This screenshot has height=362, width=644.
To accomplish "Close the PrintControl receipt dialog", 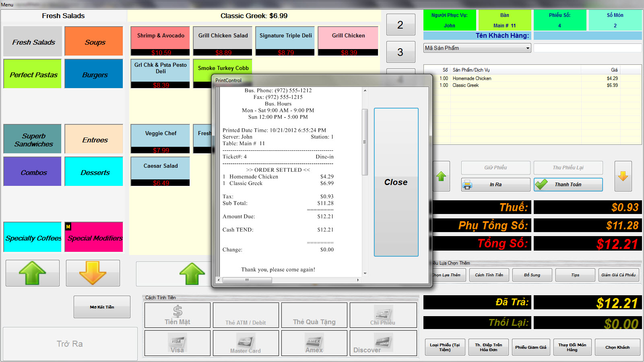I will tap(396, 182).
